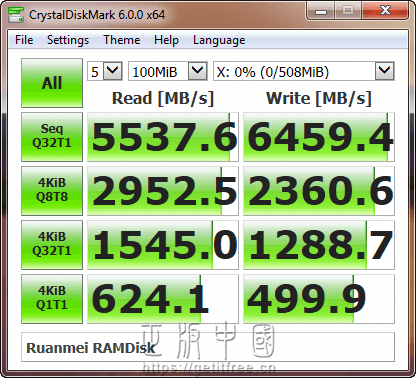Click the 4KiB Q1T1 write value 499.9
The height and width of the screenshot is (378, 416).
tap(319, 299)
